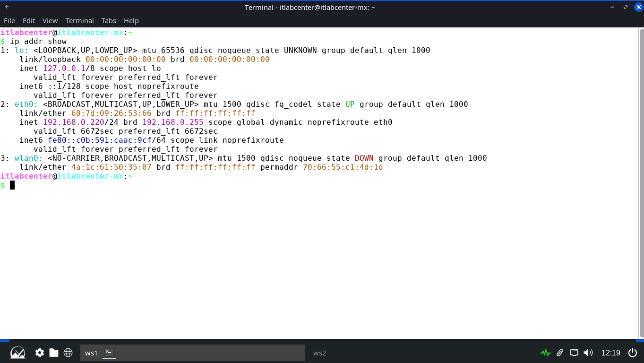The height and width of the screenshot is (363, 644).
Task: Open the MX Linux start menu
Action: 17,353
